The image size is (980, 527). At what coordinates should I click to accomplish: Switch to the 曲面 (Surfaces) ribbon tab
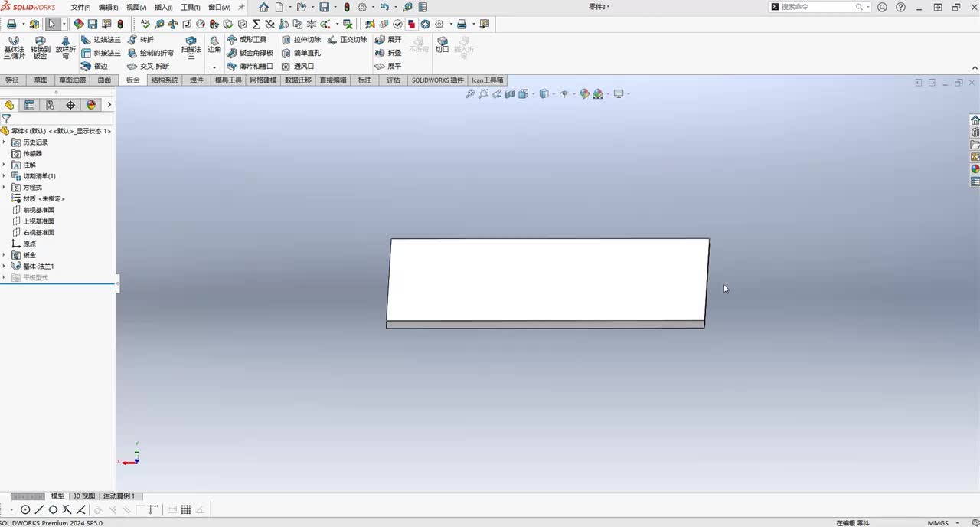click(104, 80)
